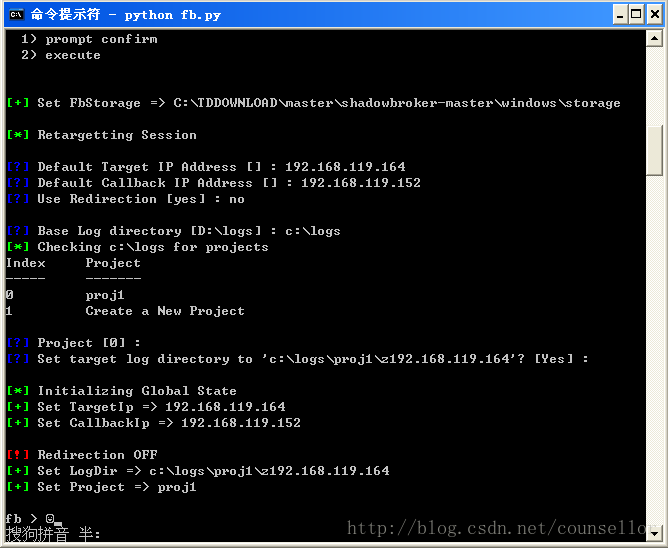Maximize the command prompt window
Image resolution: width=668 pixels, height=548 pixels.
(635, 15)
